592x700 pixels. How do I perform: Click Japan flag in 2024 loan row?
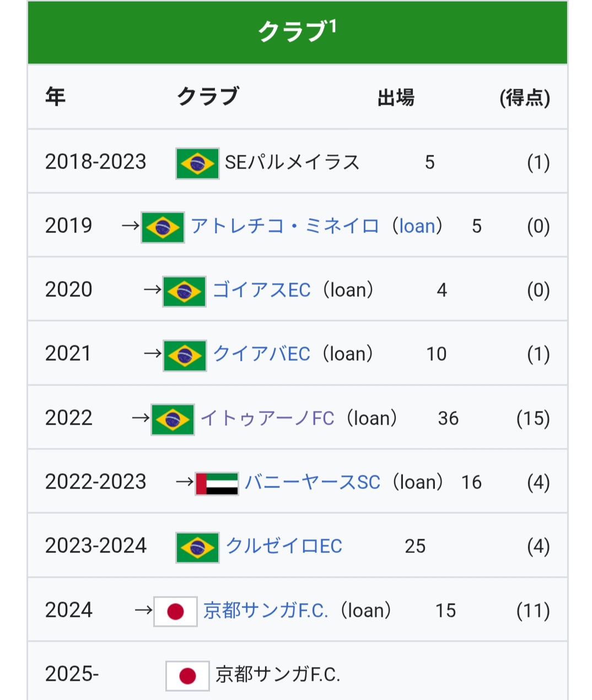175,611
